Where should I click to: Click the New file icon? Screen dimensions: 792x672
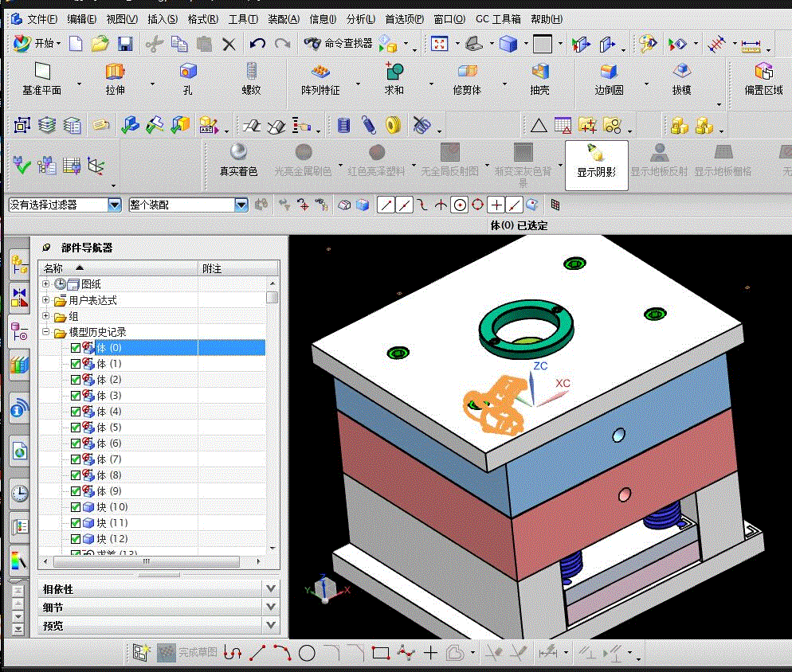pyautogui.click(x=76, y=44)
